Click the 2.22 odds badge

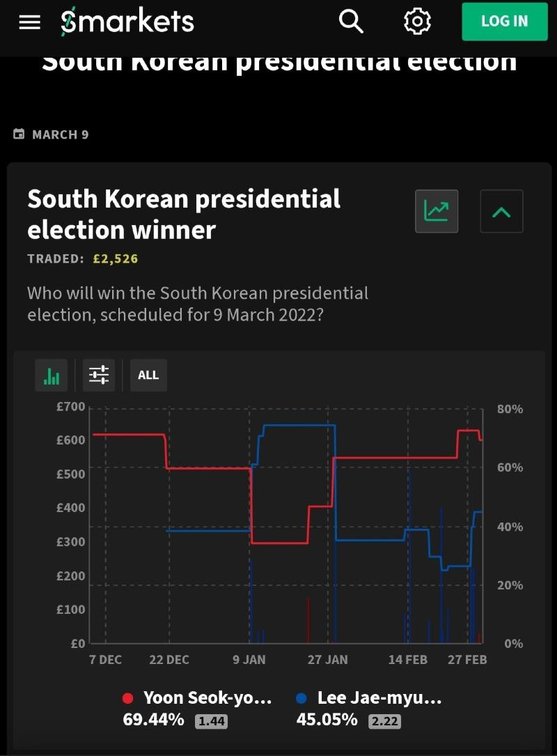(384, 721)
